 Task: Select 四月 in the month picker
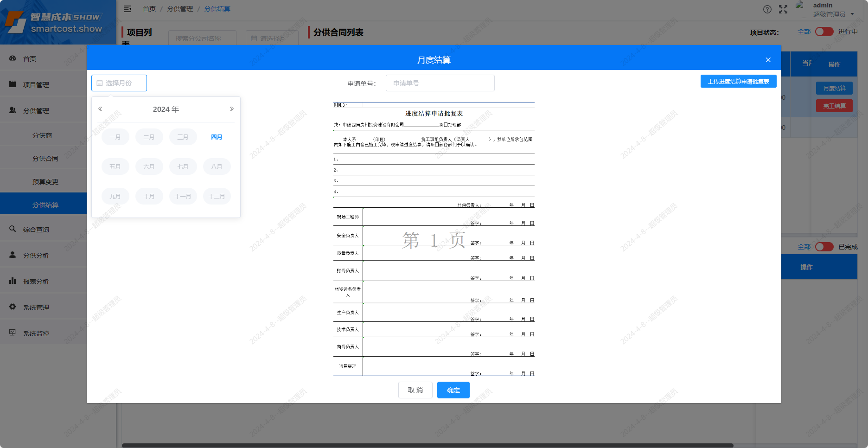[217, 137]
